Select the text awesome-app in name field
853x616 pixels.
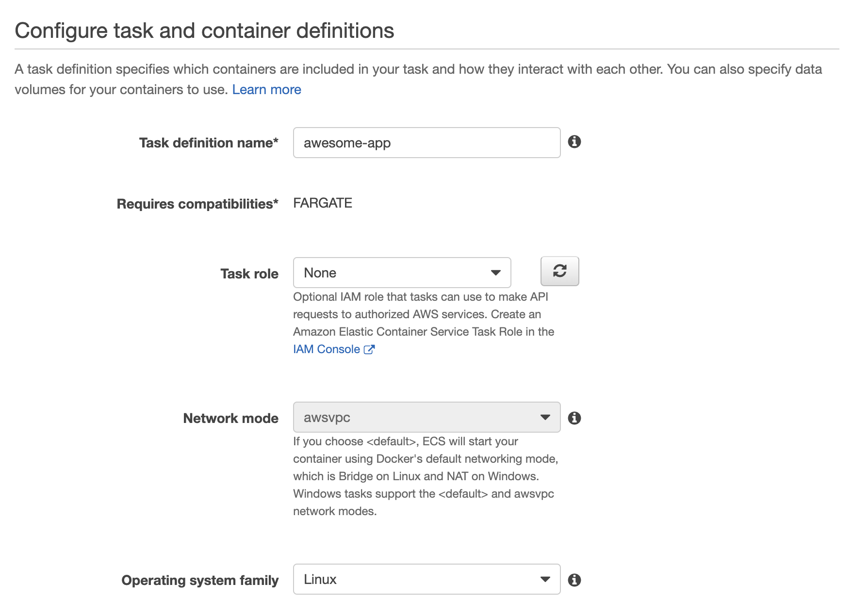(347, 142)
